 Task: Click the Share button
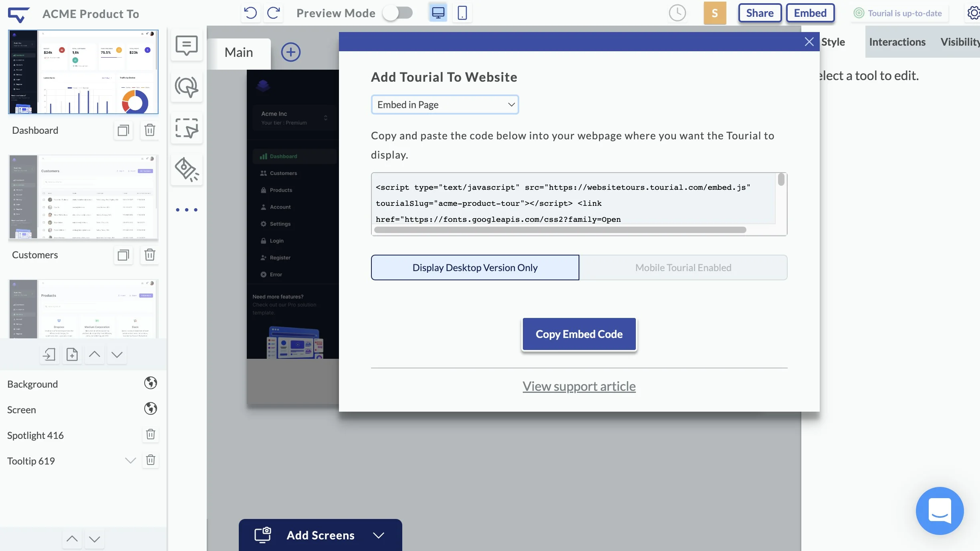(x=760, y=13)
